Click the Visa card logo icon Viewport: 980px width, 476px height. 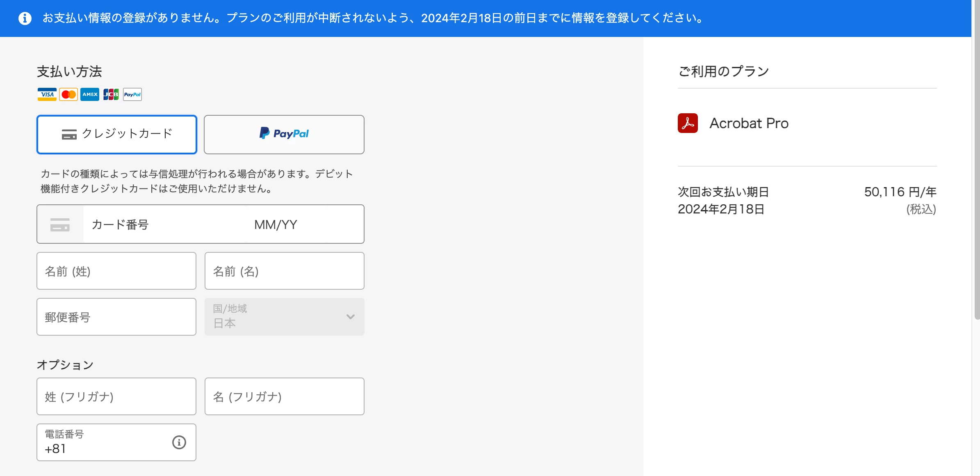47,94
